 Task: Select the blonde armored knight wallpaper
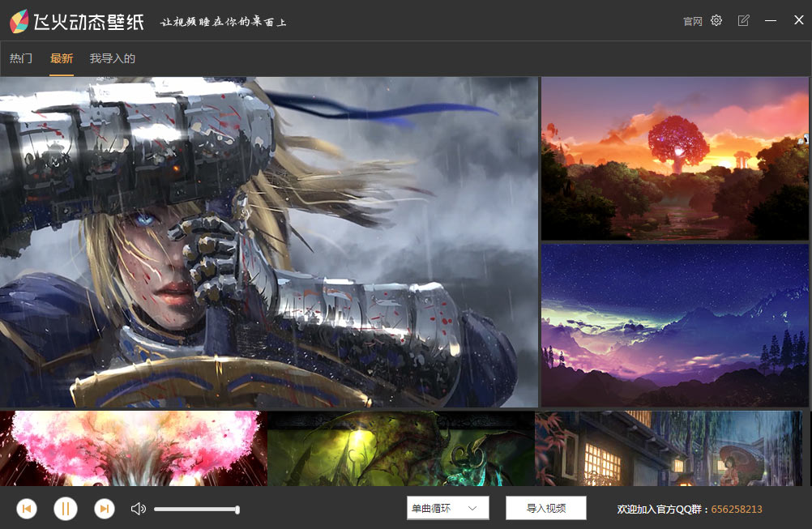click(x=269, y=241)
